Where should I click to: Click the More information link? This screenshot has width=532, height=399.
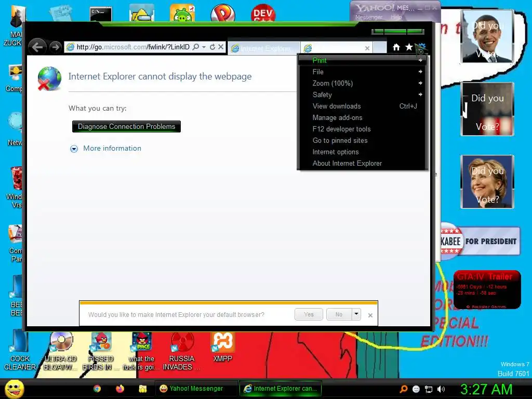click(x=112, y=148)
